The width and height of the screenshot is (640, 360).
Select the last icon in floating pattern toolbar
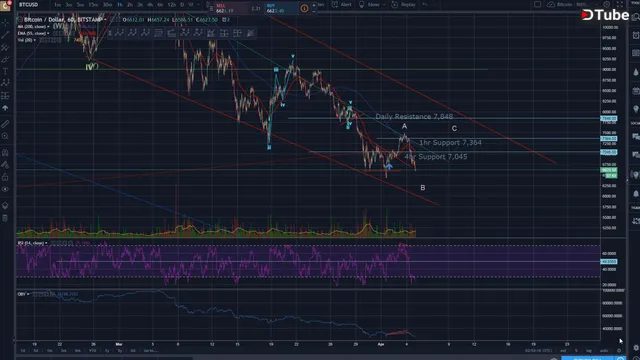(251, 33)
